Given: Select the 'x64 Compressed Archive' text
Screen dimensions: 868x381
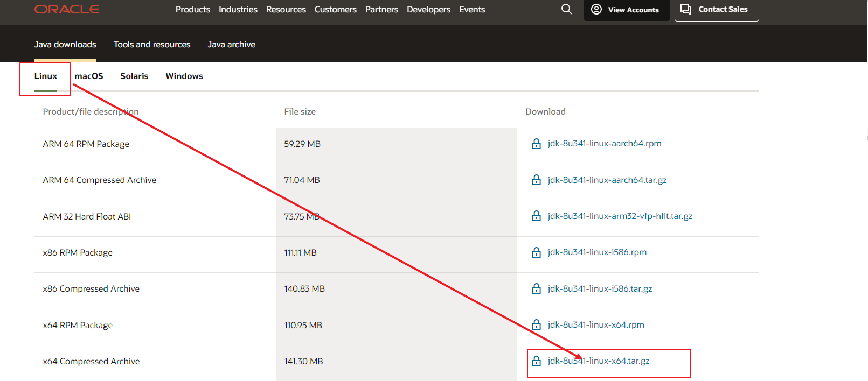Looking at the screenshot, I should click(91, 361).
